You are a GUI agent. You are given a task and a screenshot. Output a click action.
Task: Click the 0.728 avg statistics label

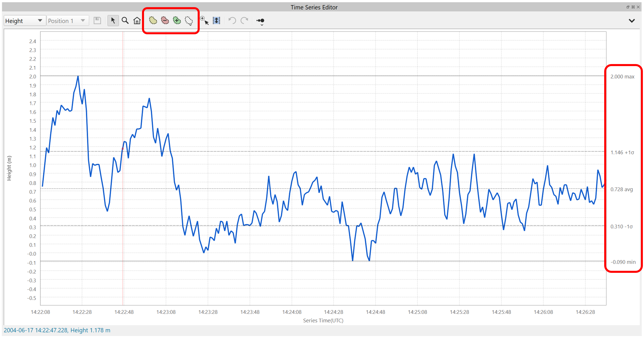tap(621, 189)
